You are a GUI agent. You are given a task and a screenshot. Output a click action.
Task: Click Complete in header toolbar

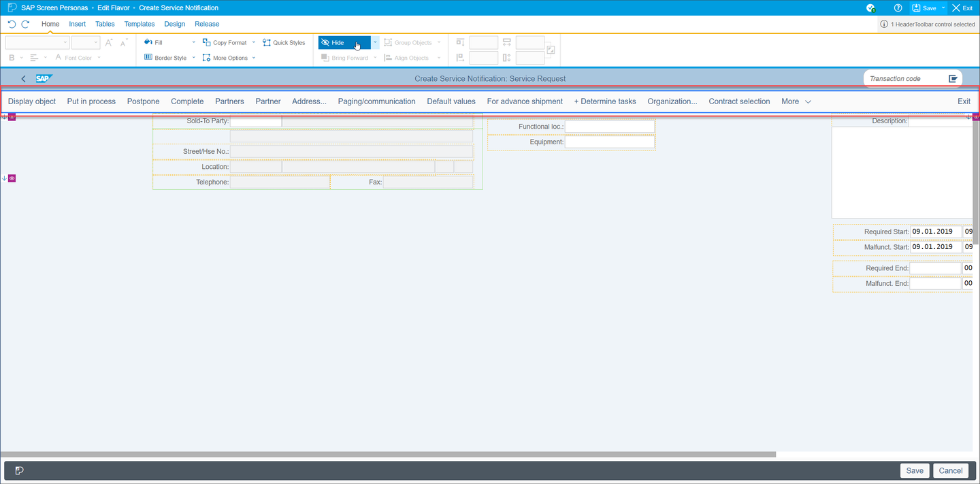point(187,101)
